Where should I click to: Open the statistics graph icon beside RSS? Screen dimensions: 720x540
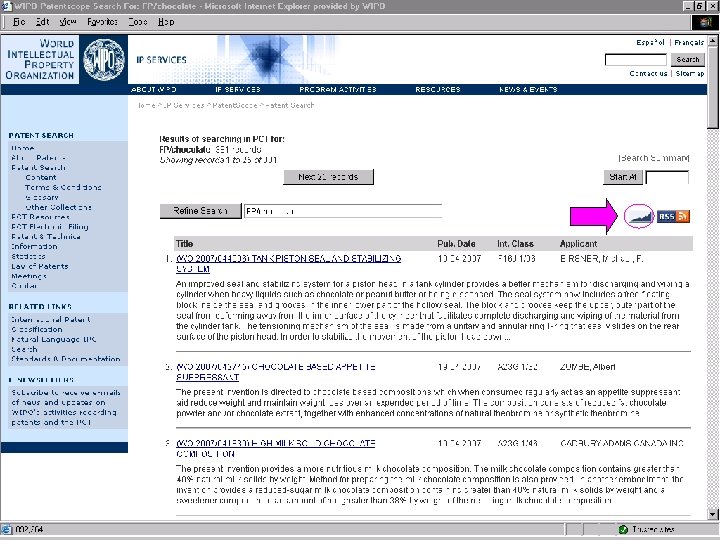click(641, 216)
